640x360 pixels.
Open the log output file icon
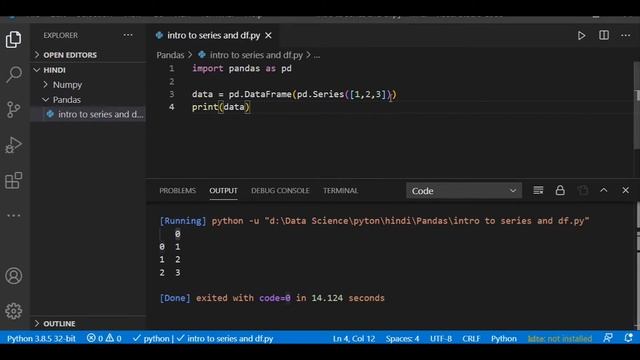582,190
